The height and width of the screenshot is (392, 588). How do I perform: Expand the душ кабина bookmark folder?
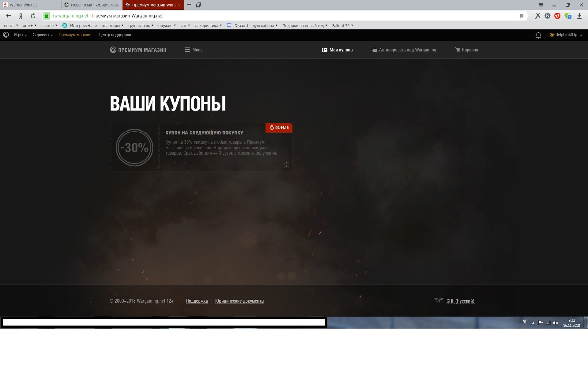click(265, 25)
